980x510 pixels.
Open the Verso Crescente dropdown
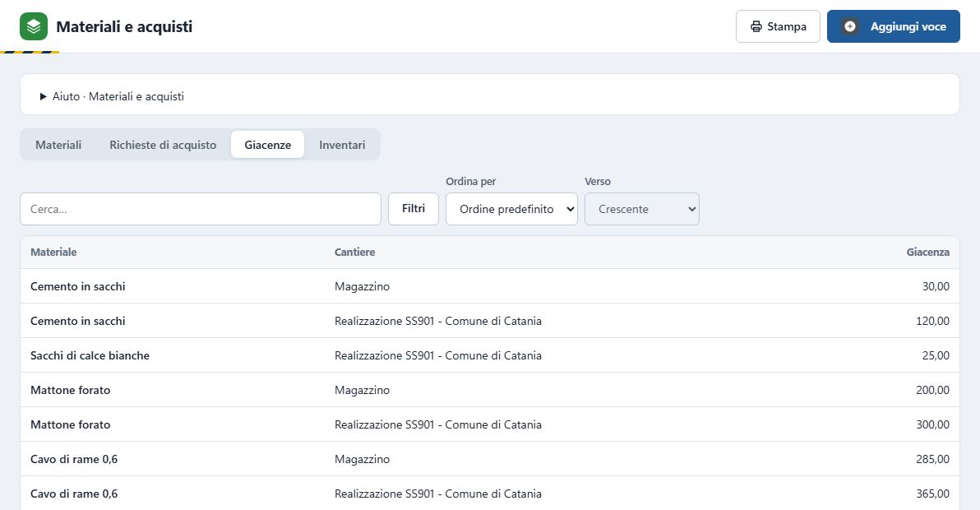[642, 209]
